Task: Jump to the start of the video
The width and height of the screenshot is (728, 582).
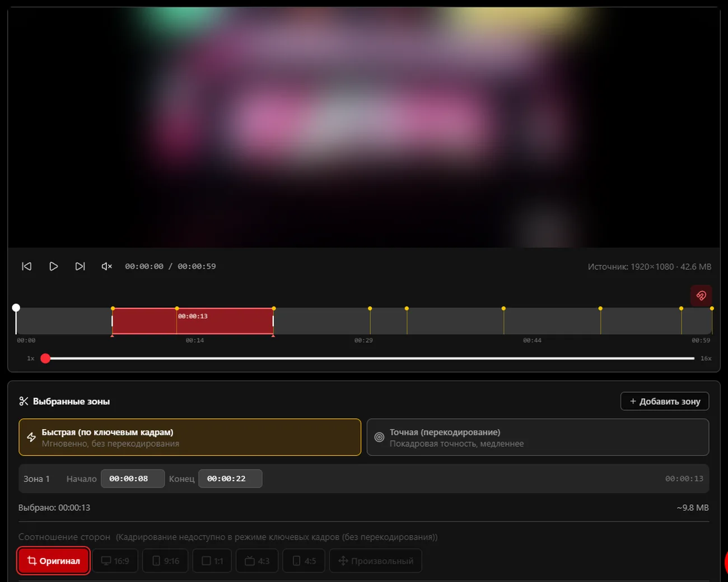Action: [x=26, y=266]
